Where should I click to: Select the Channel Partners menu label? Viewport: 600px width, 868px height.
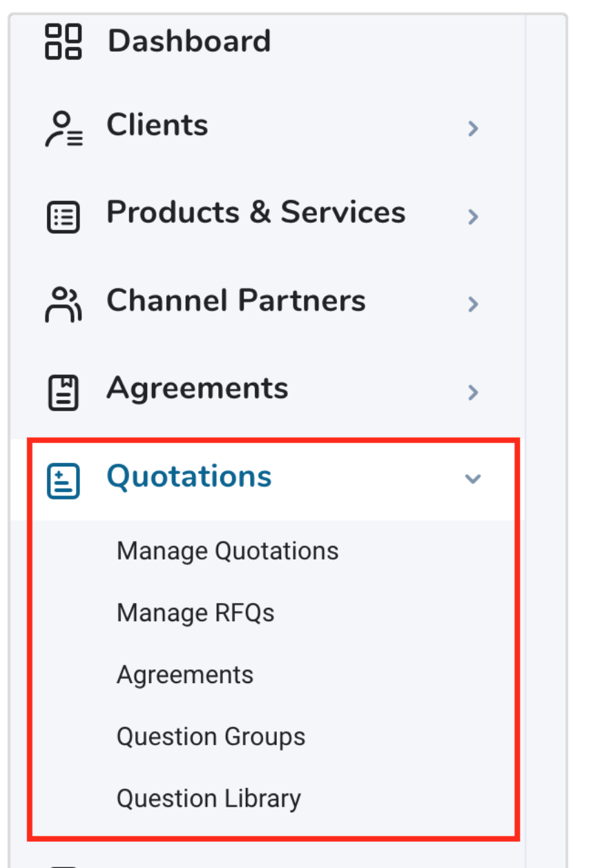coord(235,301)
